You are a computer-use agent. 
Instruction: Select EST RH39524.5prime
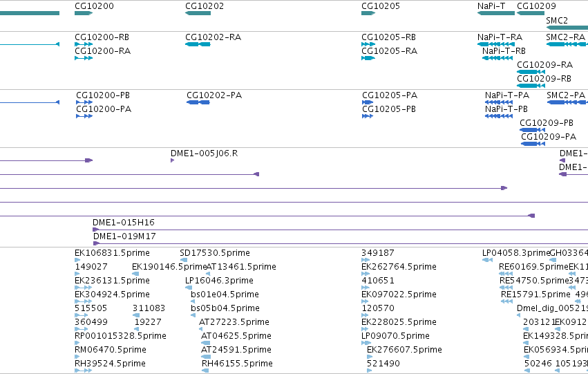(83, 371)
